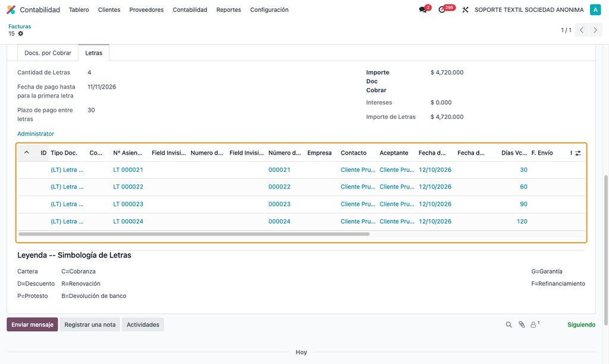Open the Tablero menu
The image size is (609, 364).
79,10
